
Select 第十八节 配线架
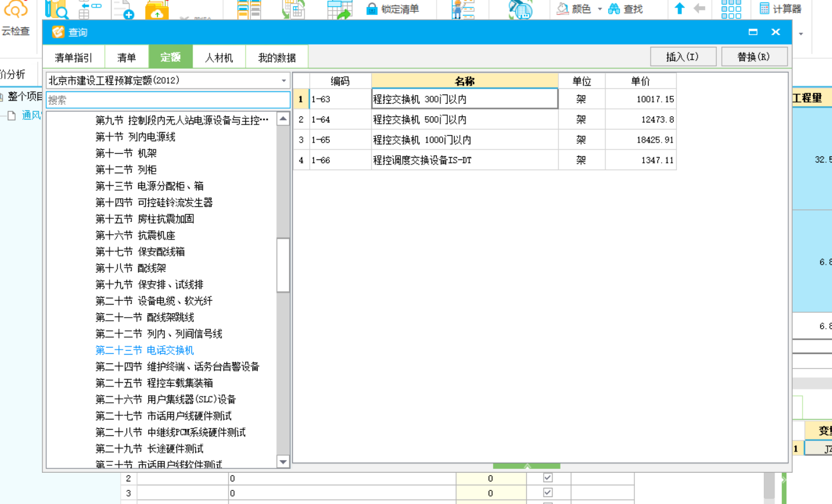131,268
